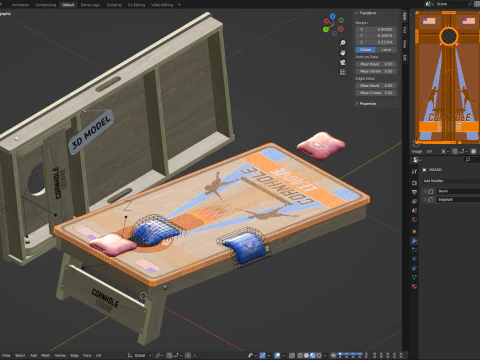This screenshot has width=480, height=360.
Task: Click the Add Modifier button
Action: 451,181
